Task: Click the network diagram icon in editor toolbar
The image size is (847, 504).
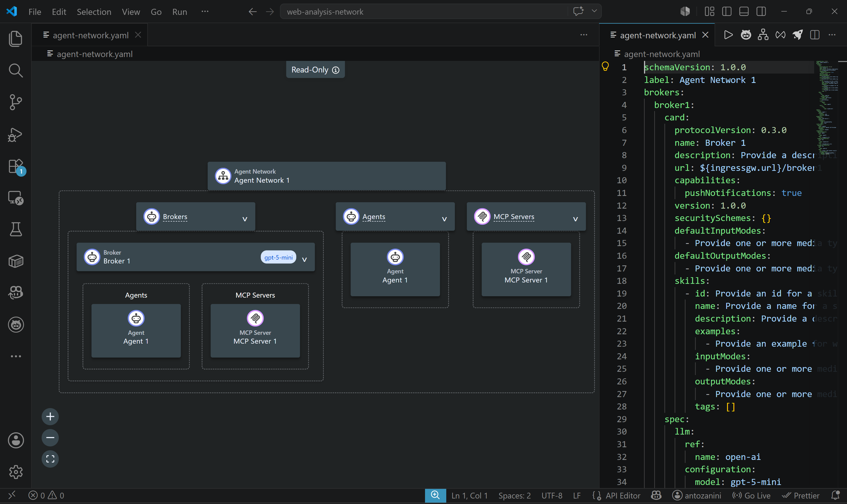Action: pos(763,35)
